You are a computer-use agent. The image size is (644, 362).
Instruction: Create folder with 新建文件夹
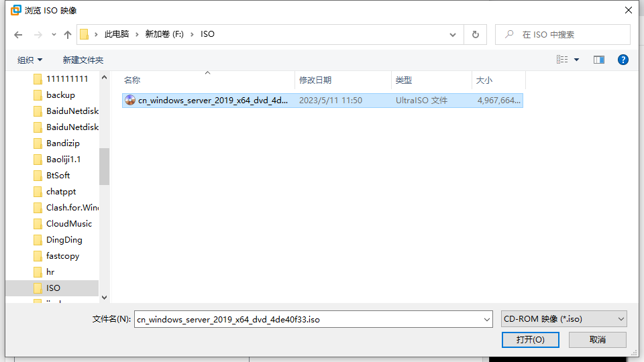pos(83,60)
